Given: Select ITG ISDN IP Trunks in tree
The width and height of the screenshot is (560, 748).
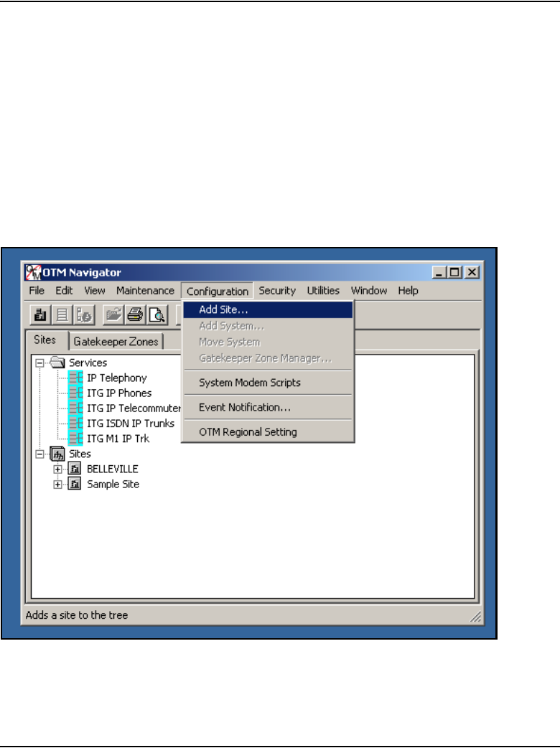Looking at the screenshot, I should [x=131, y=424].
